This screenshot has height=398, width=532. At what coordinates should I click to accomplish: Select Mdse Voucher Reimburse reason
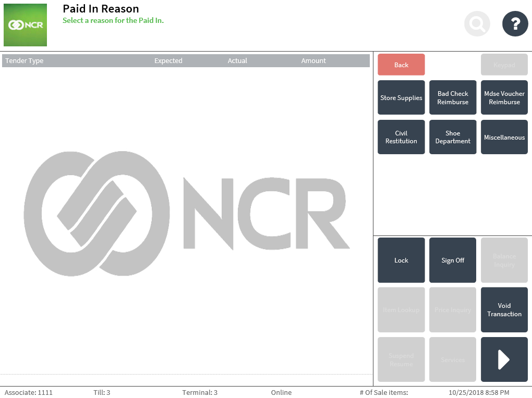(504, 97)
